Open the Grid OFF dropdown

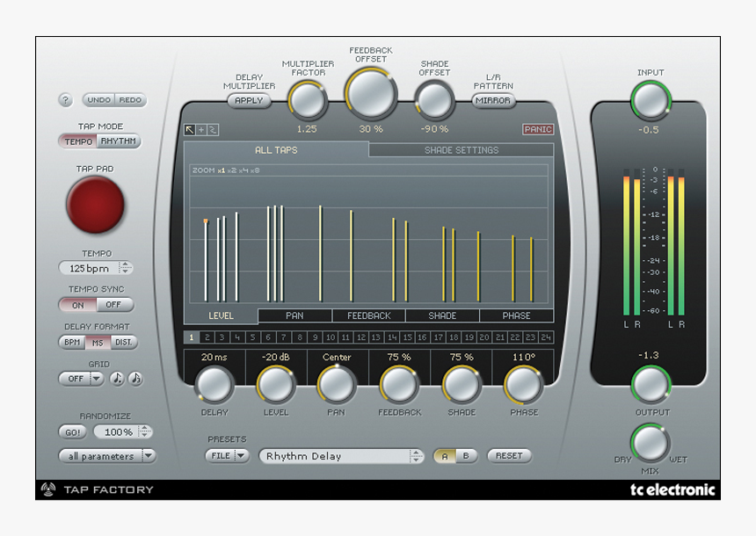click(x=81, y=379)
